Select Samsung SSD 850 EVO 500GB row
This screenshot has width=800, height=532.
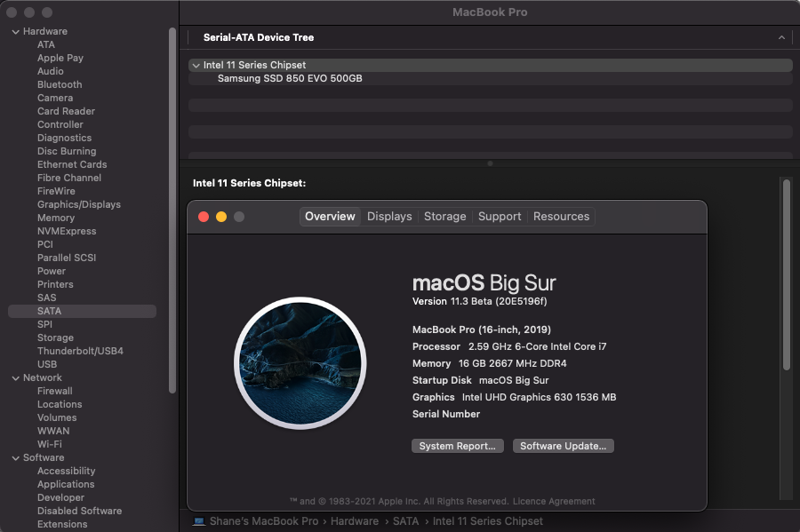coord(491,78)
